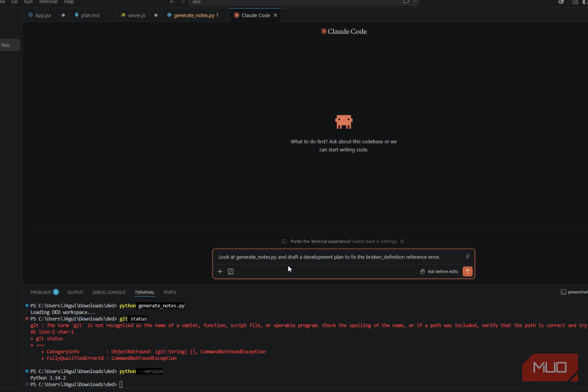Open the Run menu
Image resolution: width=588 pixels, height=392 pixels.
pyautogui.click(x=28, y=2)
